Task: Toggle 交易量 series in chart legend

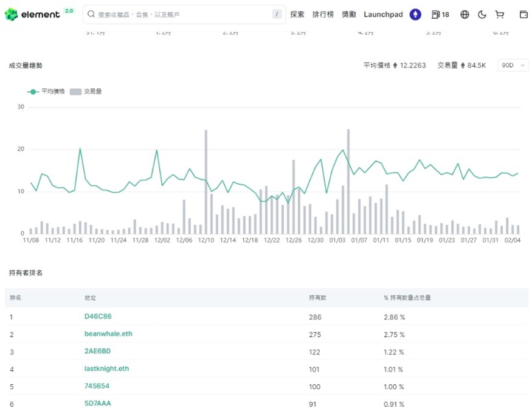Action: click(86, 92)
